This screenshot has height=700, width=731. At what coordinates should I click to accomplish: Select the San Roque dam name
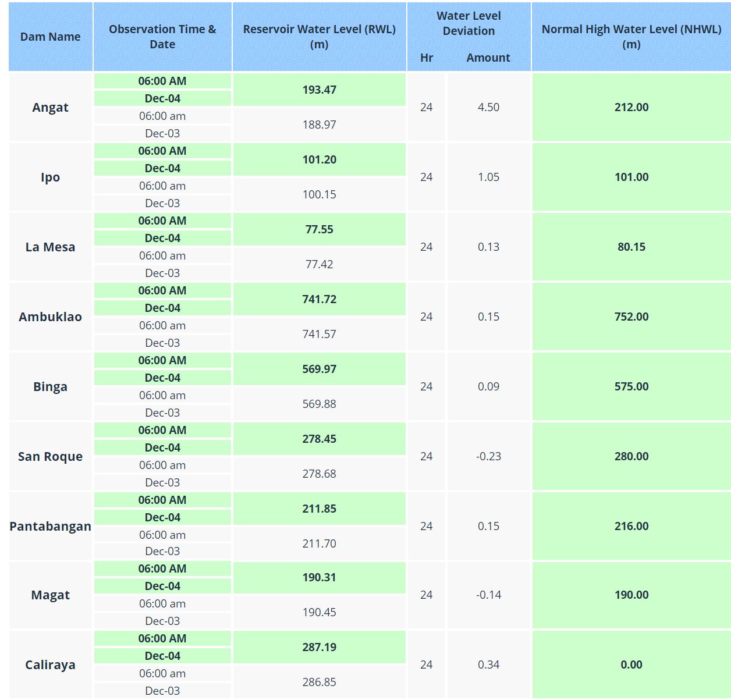[x=50, y=456]
